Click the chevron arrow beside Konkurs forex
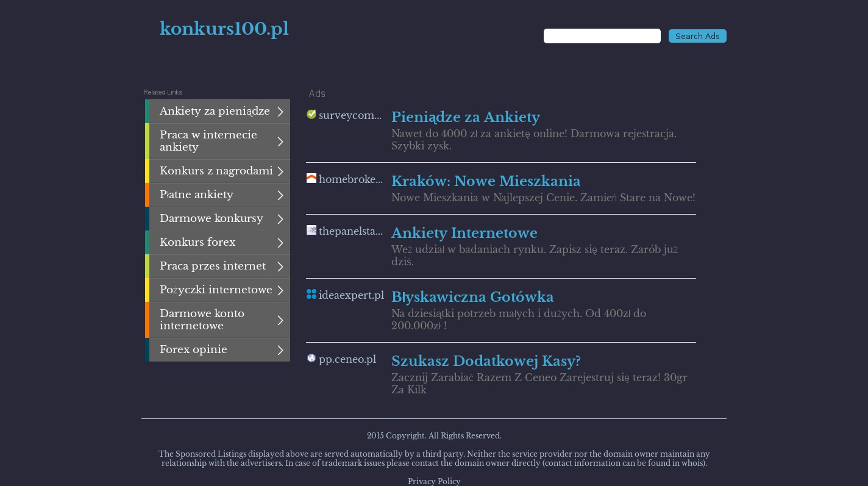Viewport: 868px width, 486px height. click(280, 243)
